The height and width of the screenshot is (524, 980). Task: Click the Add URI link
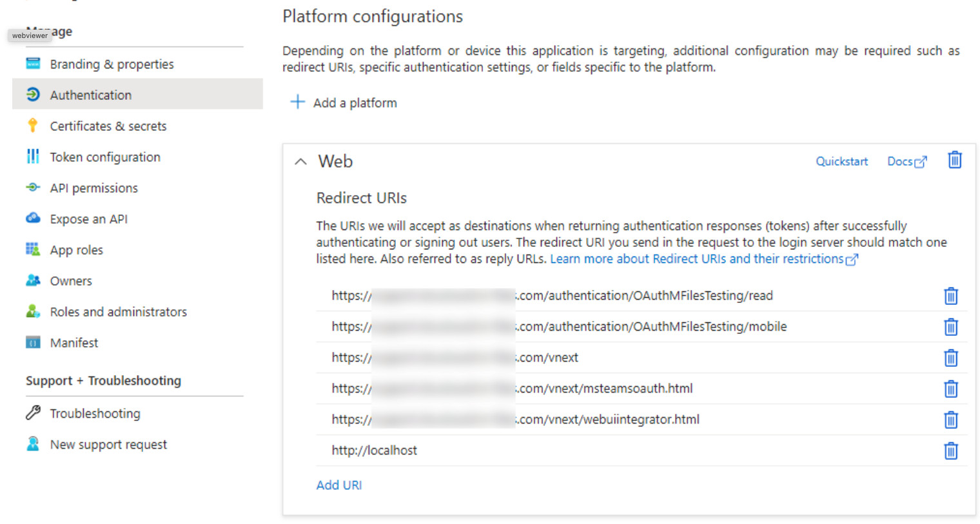pyautogui.click(x=338, y=485)
